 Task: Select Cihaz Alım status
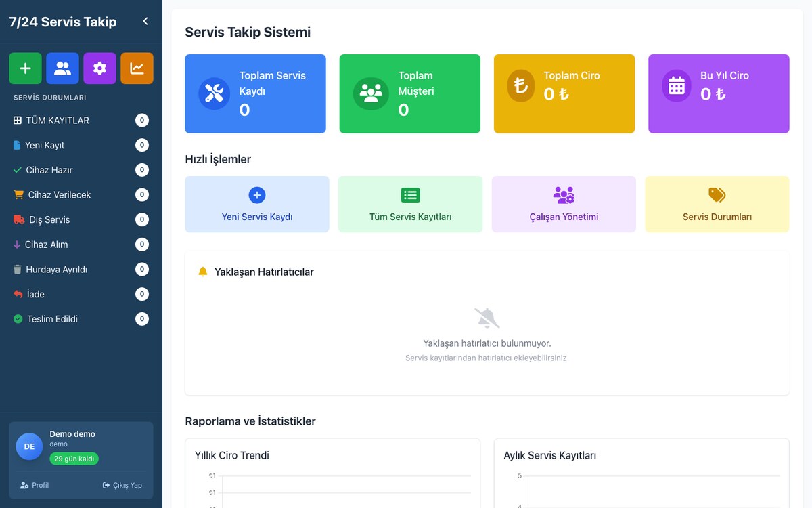pyautogui.click(x=81, y=245)
